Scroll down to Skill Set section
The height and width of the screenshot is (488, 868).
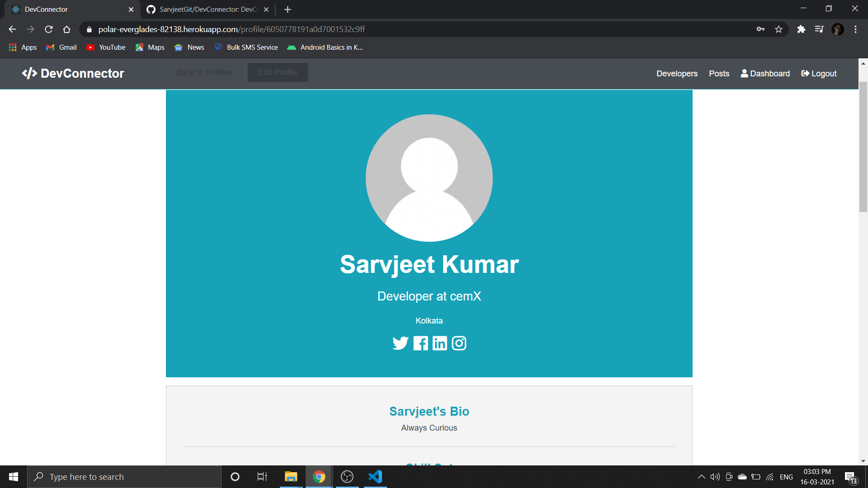click(429, 462)
